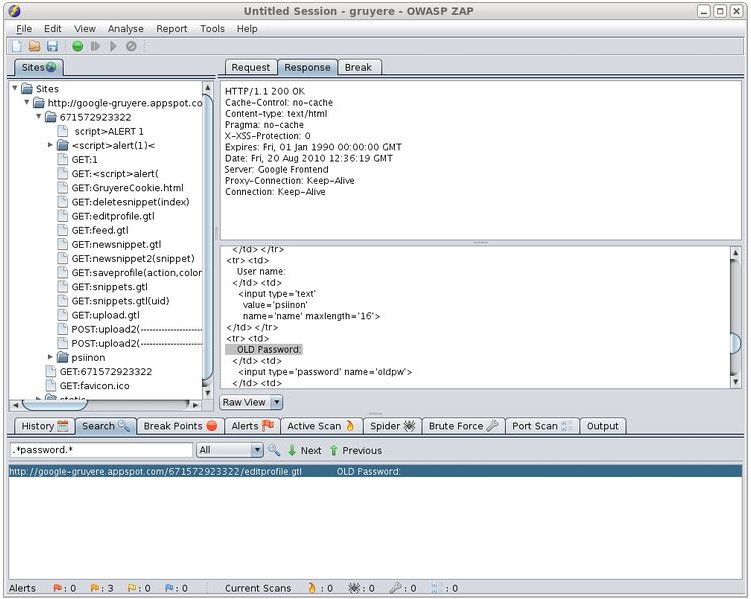This screenshot has height=599, width=751.
Task: Switch to the Request tab
Action: [x=250, y=67]
